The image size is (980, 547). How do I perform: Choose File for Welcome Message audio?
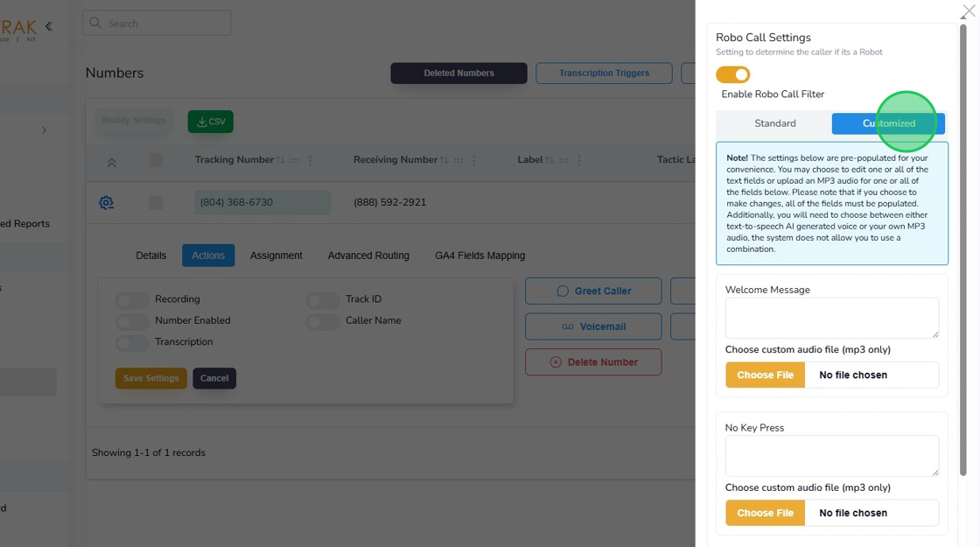point(765,375)
